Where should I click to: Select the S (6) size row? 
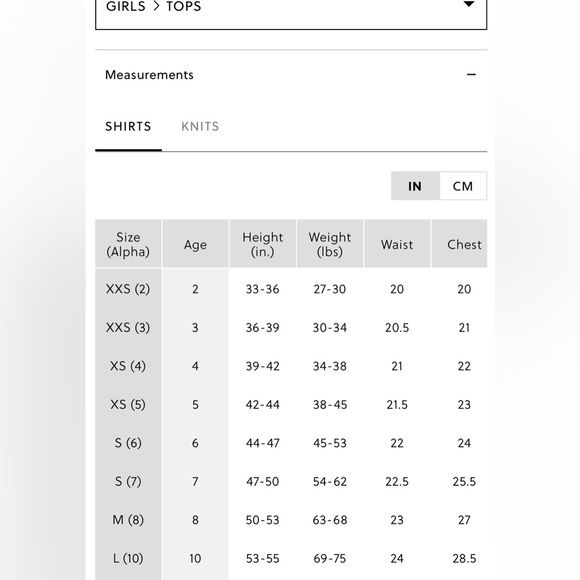pyautogui.click(x=291, y=443)
